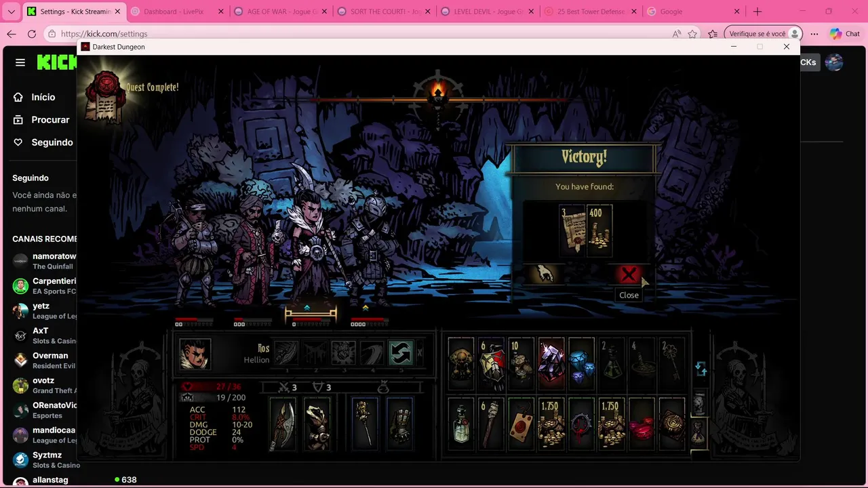868x488 pixels.
Task: Select the wax-sealed tag trinket in inventory
Action: pos(521,425)
